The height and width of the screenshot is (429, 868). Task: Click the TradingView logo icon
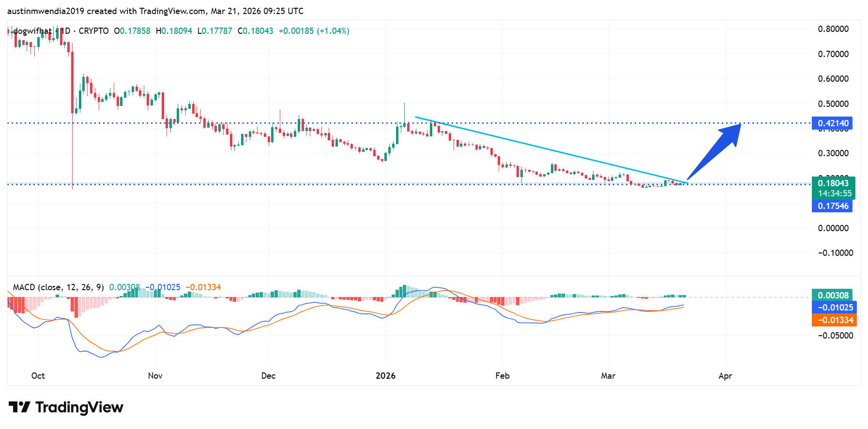(x=19, y=407)
